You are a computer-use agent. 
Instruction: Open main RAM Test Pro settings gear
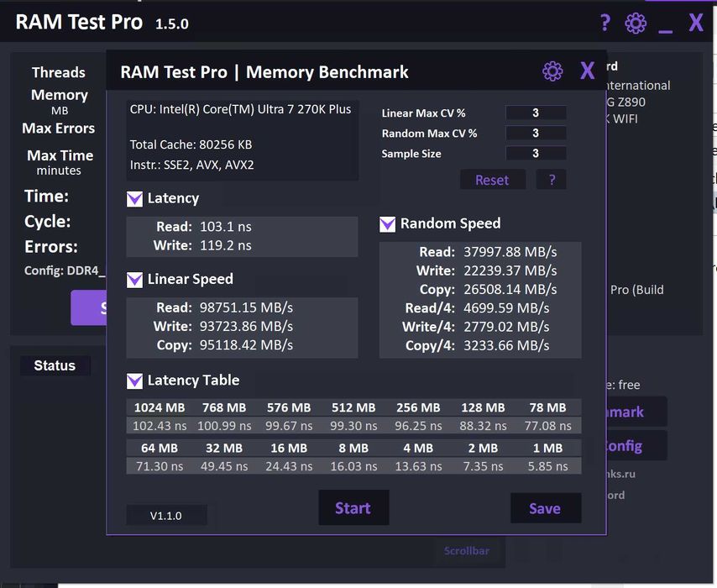(x=636, y=23)
